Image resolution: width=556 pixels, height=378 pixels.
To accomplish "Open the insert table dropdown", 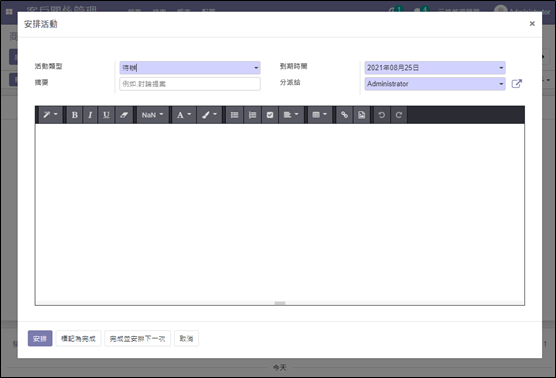I will (319, 115).
